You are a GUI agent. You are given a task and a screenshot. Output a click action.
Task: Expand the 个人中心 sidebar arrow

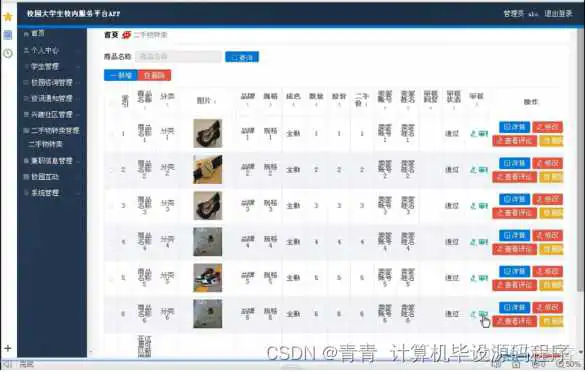[78, 51]
